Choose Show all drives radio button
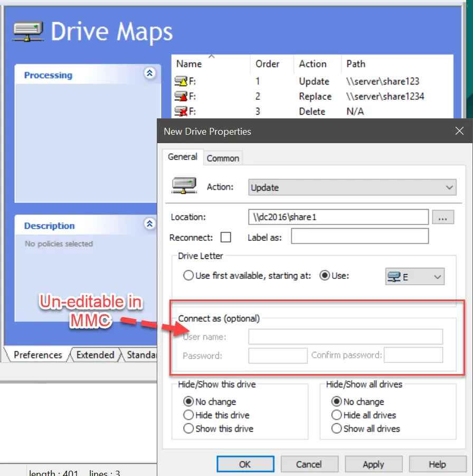The width and height of the screenshot is (473, 476). (x=336, y=428)
